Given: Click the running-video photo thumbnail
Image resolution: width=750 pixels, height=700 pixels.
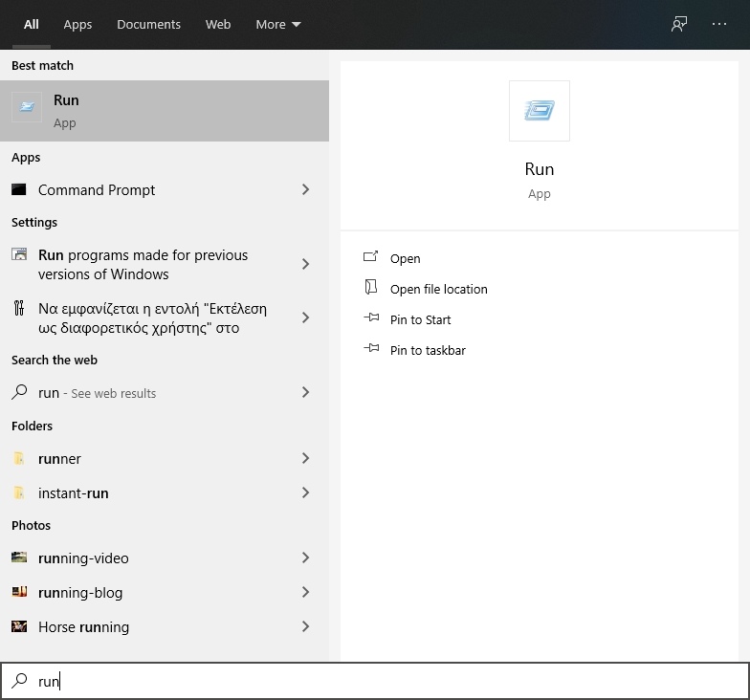Looking at the screenshot, I should 19,558.
